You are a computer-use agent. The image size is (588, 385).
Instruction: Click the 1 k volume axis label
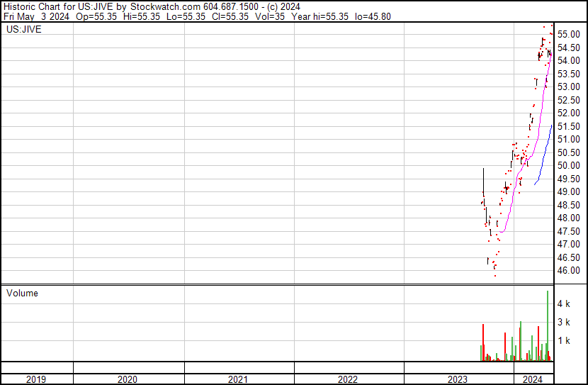(x=564, y=340)
